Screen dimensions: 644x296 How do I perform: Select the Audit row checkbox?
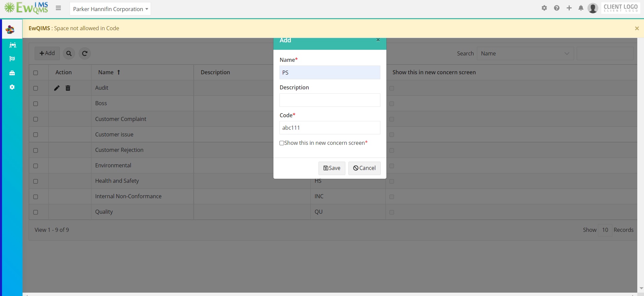click(36, 88)
